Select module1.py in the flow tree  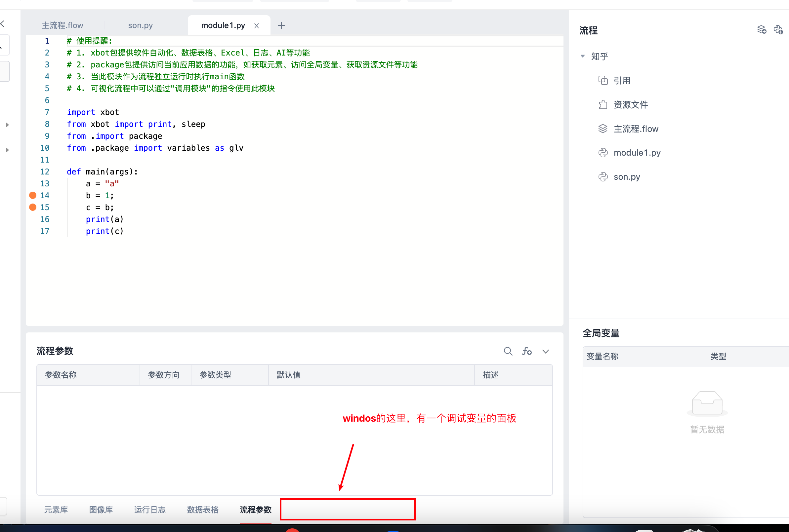tap(637, 153)
